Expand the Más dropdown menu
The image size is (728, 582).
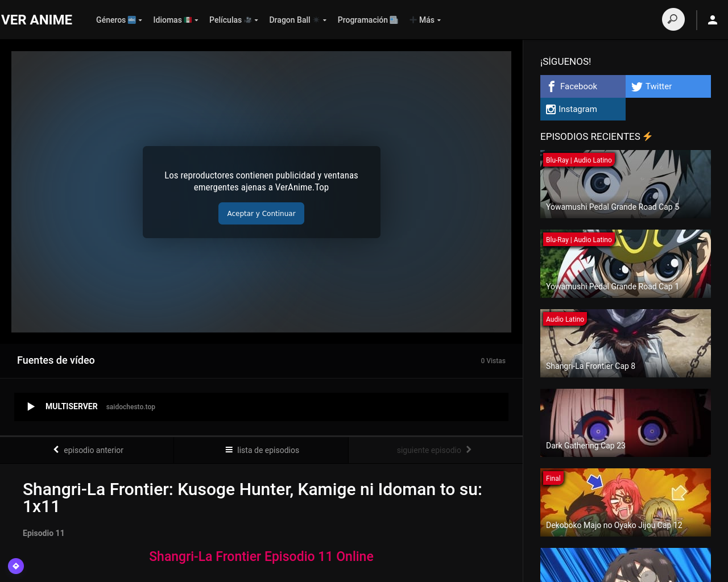(425, 20)
